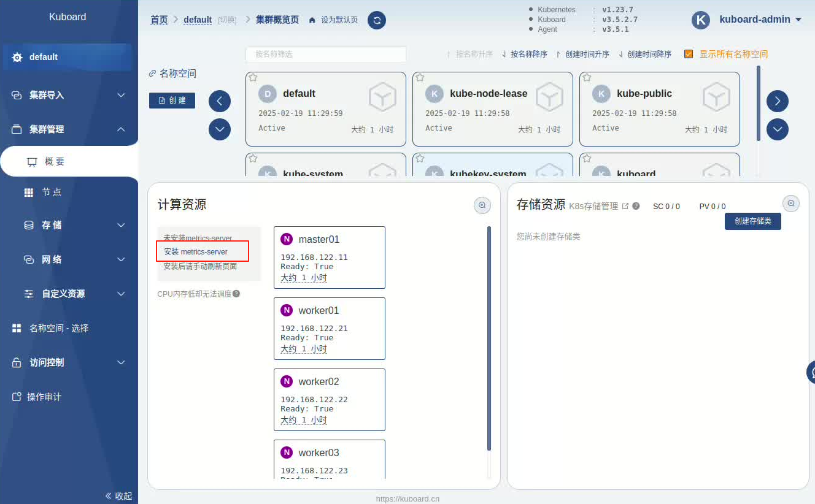This screenshot has width=815, height=504.
Task: Sort namespaces with 创建时间升序
Action: 583,54
